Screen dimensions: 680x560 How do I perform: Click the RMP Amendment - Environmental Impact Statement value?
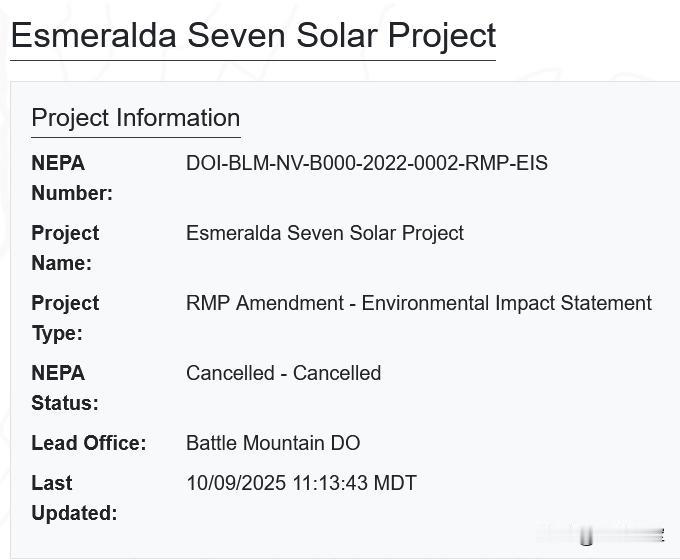(x=418, y=303)
